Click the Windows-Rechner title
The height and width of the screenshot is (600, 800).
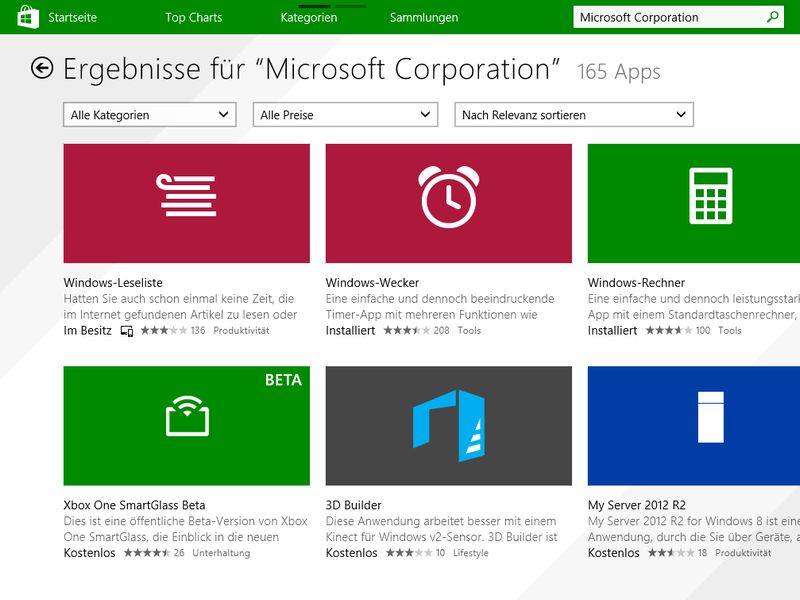click(636, 283)
